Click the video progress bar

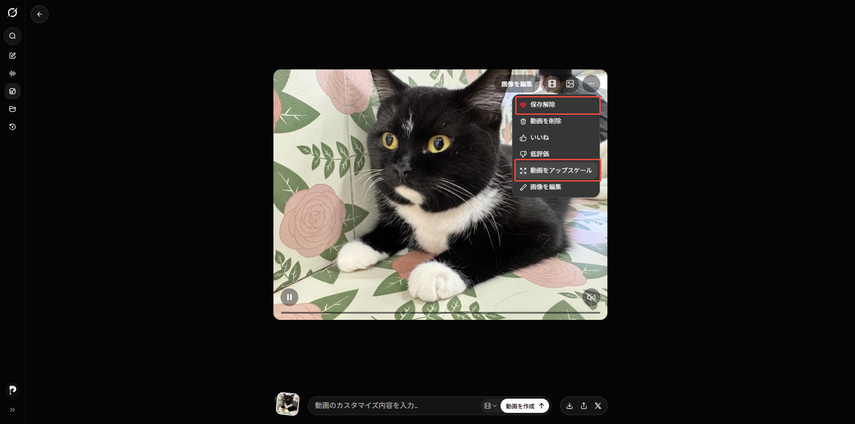(x=440, y=313)
